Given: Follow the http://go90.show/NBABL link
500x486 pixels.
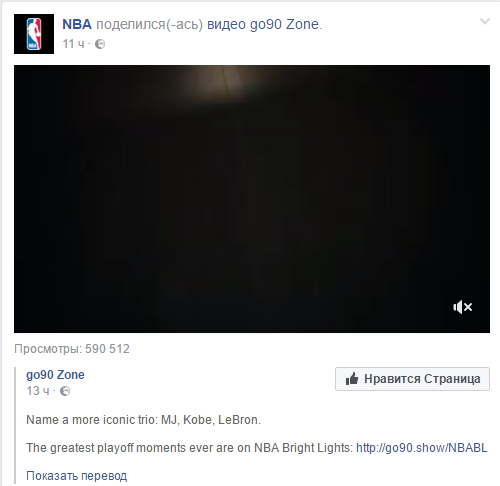Looking at the screenshot, I should [x=422, y=448].
